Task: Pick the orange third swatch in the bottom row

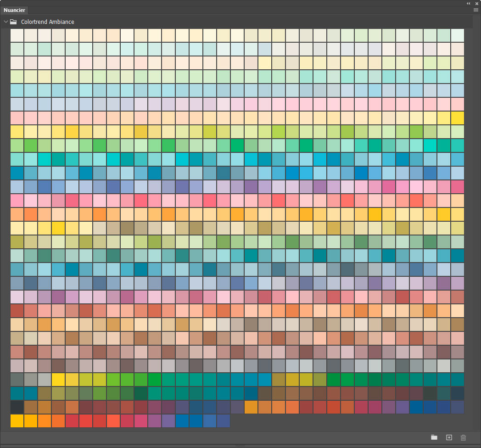Action: pos(45,421)
